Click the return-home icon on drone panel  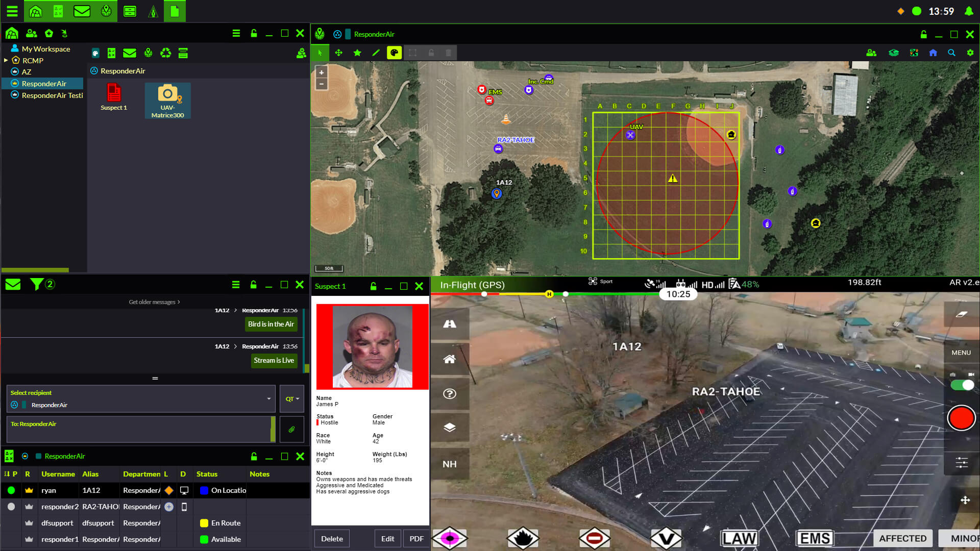click(450, 359)
